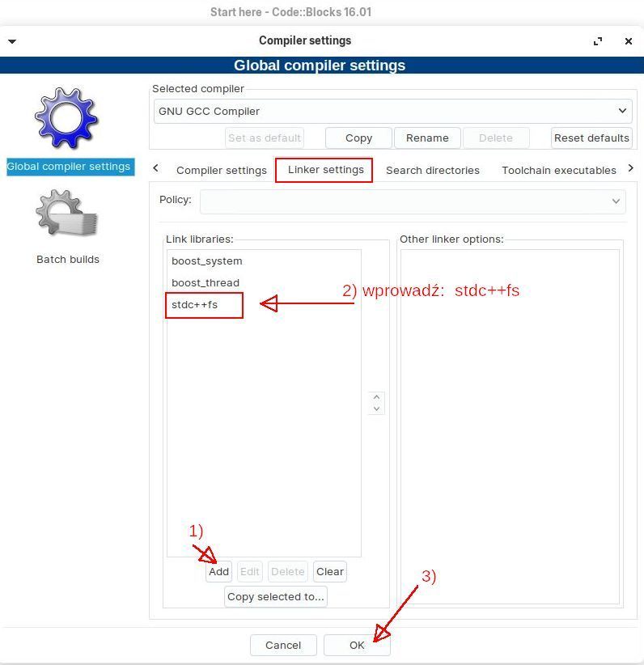Close the Compiler settings dialog
The image size is (644, 665).
[629, 41]
